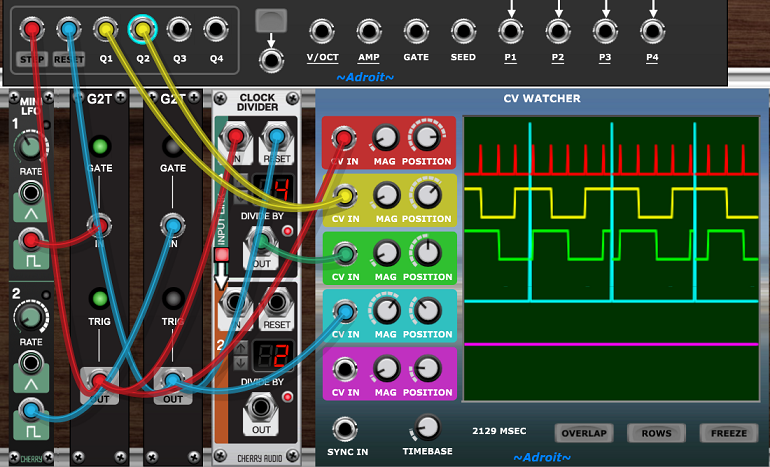Click the AMP jack

point(369,31)
